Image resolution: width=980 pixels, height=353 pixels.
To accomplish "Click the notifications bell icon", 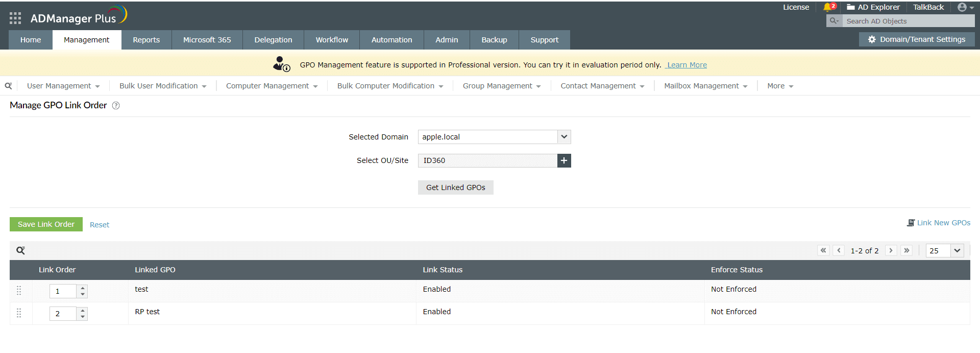I will coord(828,7).
